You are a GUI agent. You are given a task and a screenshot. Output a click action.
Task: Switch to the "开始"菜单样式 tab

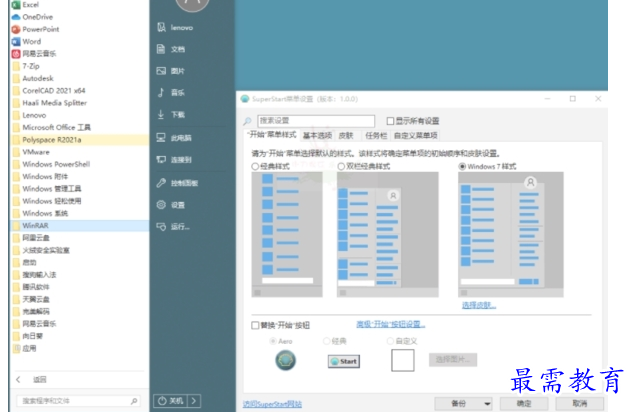coord(272,135)
